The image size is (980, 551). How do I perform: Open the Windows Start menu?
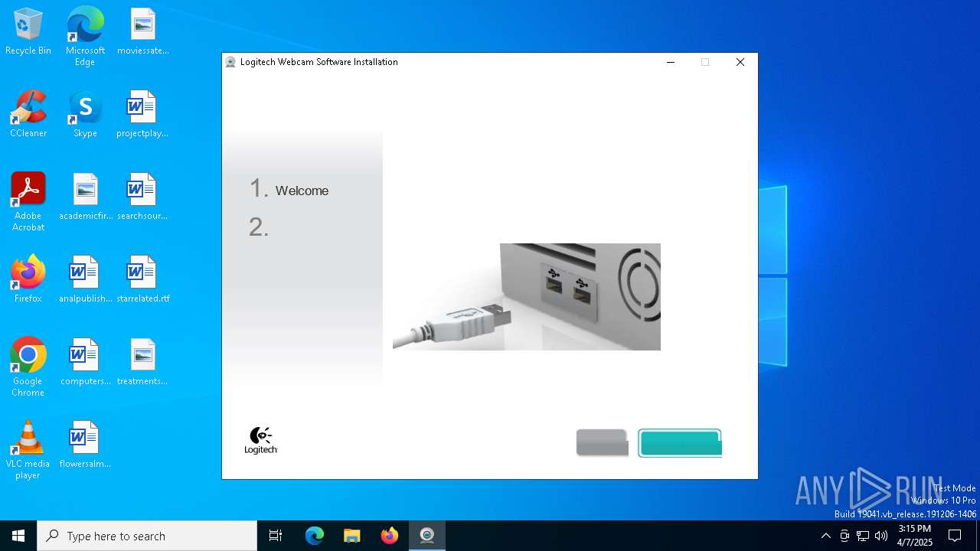(x=18, y=536)
